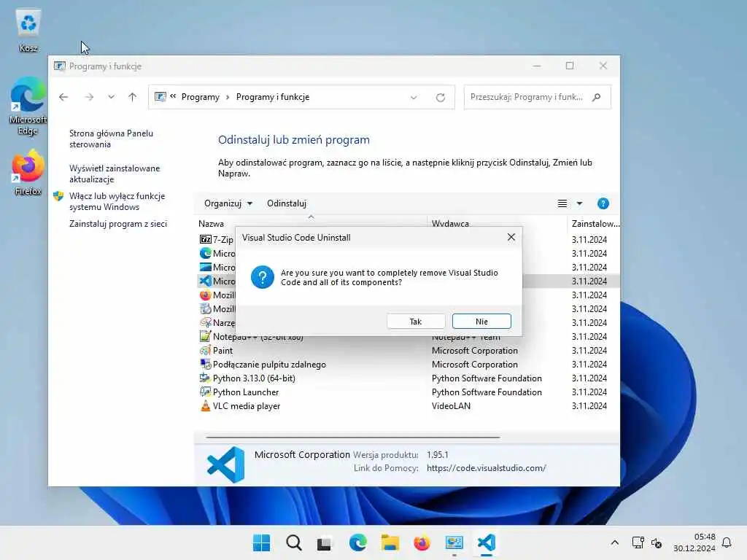Open notifications bell icon
This screenshot has height=560, width=747.
tap(727, 542)
